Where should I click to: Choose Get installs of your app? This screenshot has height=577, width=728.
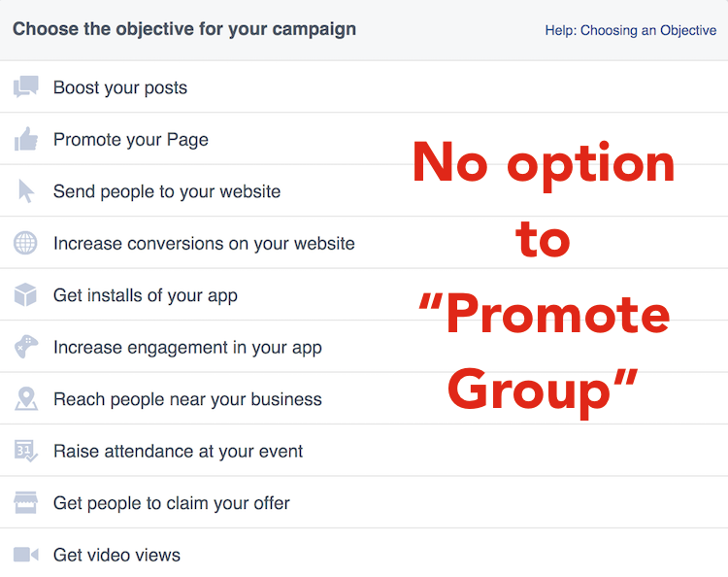point(146,295)
